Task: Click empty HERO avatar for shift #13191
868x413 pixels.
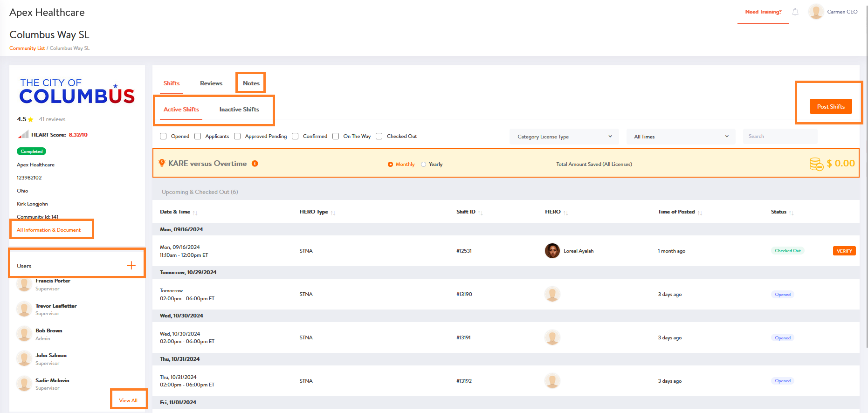Action: [552, 337]
